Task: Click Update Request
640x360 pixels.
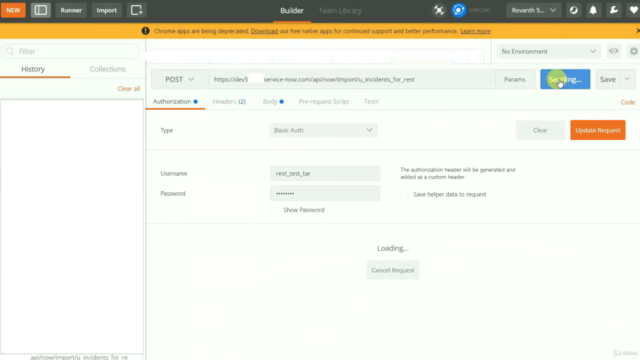Action: tap(598, 130)
